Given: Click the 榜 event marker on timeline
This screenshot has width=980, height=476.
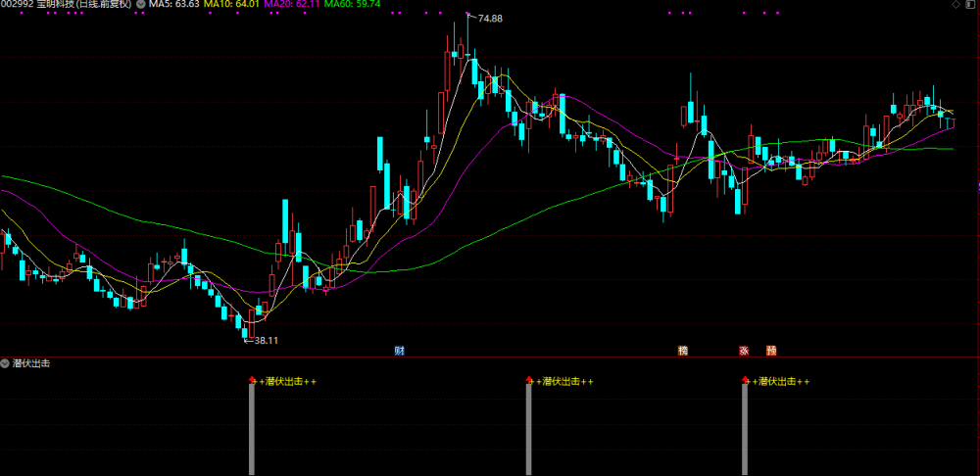Looking at the screenshot, I should [x=682, y=351].
